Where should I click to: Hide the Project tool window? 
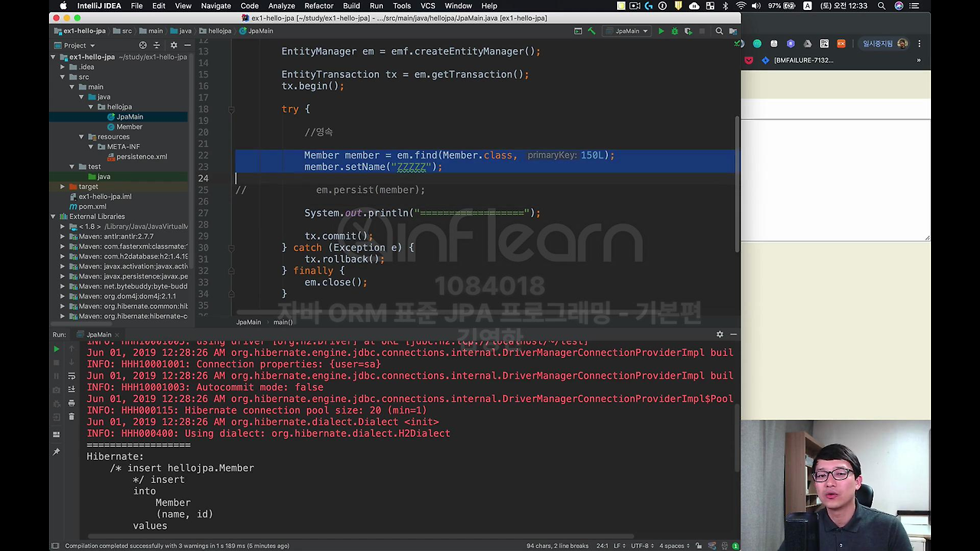click(x=187, y=45)
